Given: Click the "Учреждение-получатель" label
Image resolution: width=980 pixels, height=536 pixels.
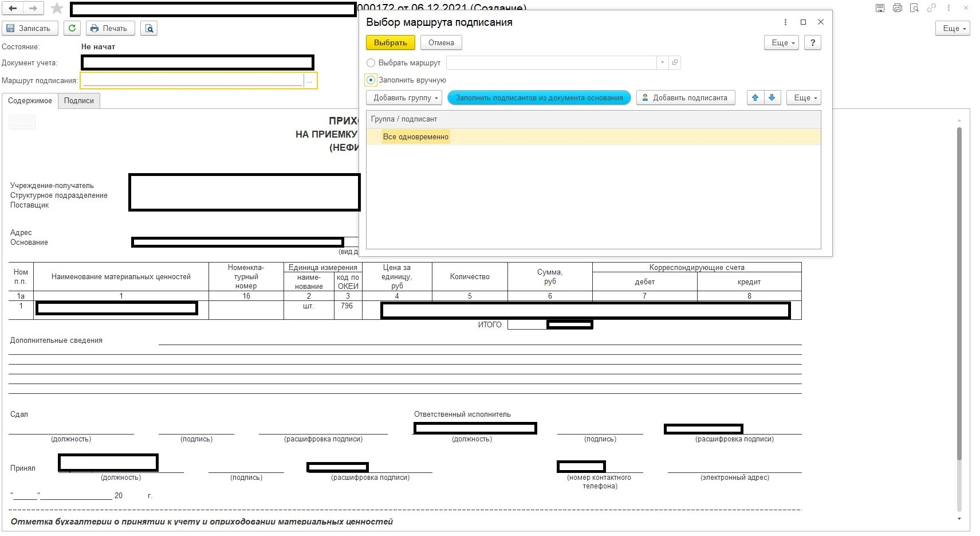Looking at the screenshot, I should [x=52, y=186].
